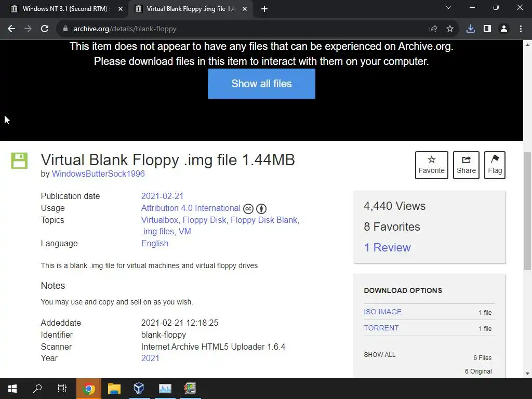Click 4,440 Views text
532x399 pixels.
coord(395,206)
